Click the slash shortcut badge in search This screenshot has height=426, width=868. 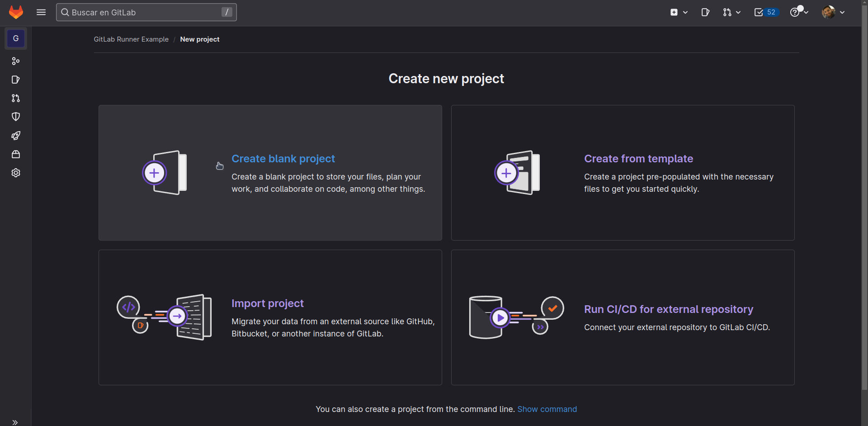click(x=226, y=12)
